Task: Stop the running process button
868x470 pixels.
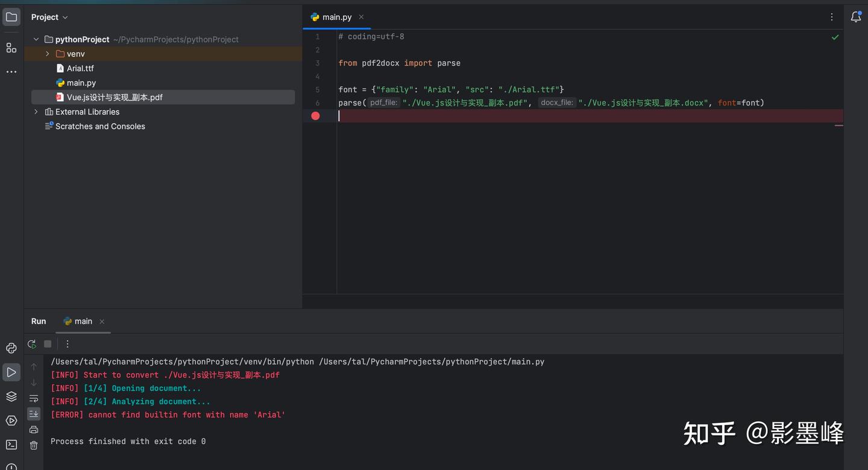Action: click(x=48, y=344)
